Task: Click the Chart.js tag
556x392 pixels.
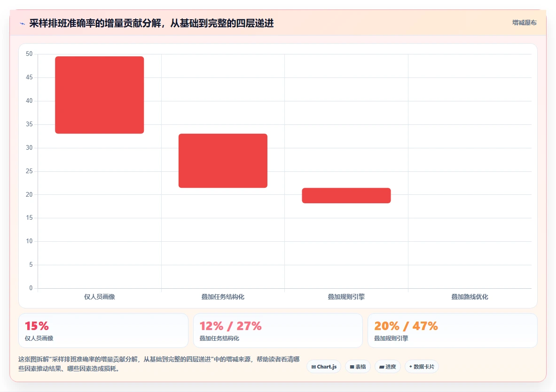Action: 324,367
